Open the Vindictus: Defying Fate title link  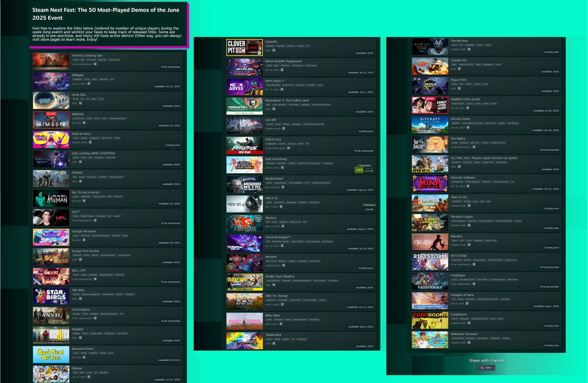(x=87, y=56)
